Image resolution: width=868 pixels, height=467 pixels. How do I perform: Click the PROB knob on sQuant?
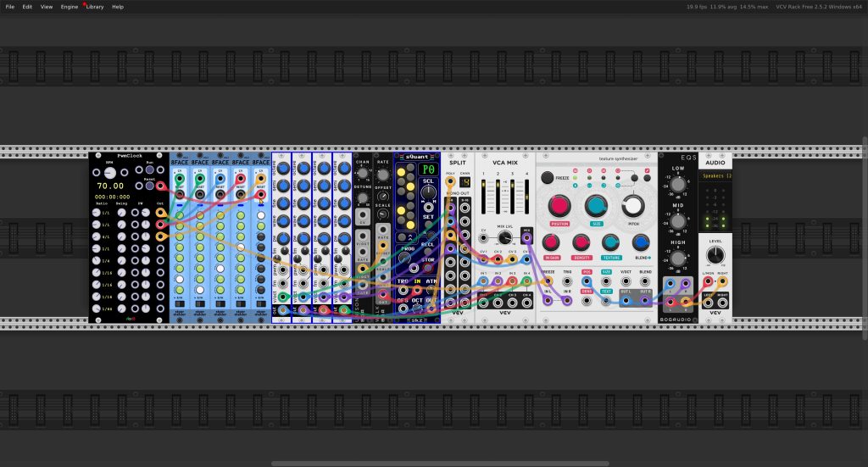[404, 258]
